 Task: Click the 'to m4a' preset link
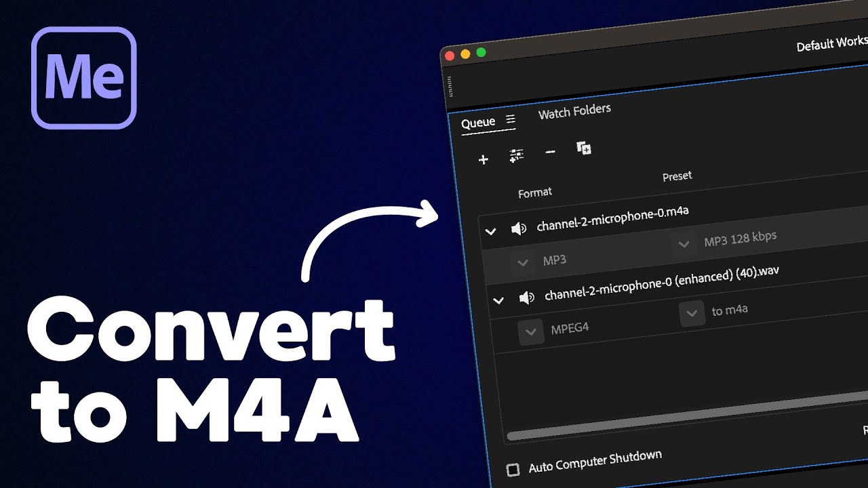pos(730,310)
